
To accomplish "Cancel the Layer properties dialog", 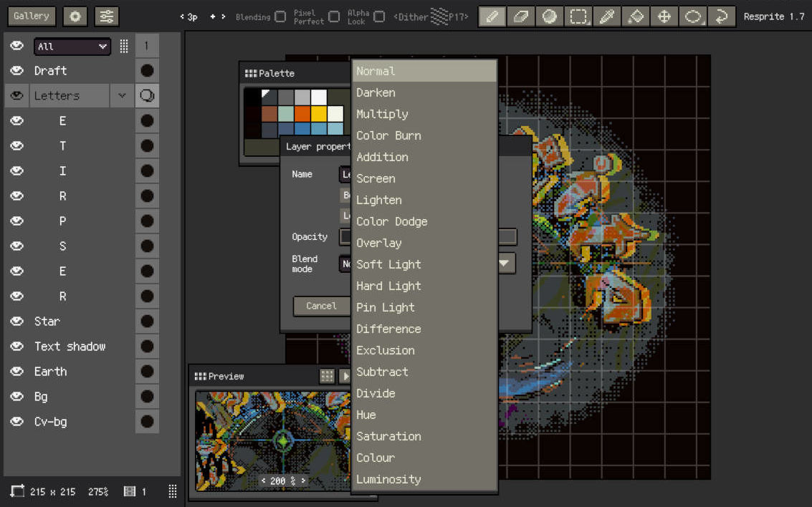I will point(321,306).
